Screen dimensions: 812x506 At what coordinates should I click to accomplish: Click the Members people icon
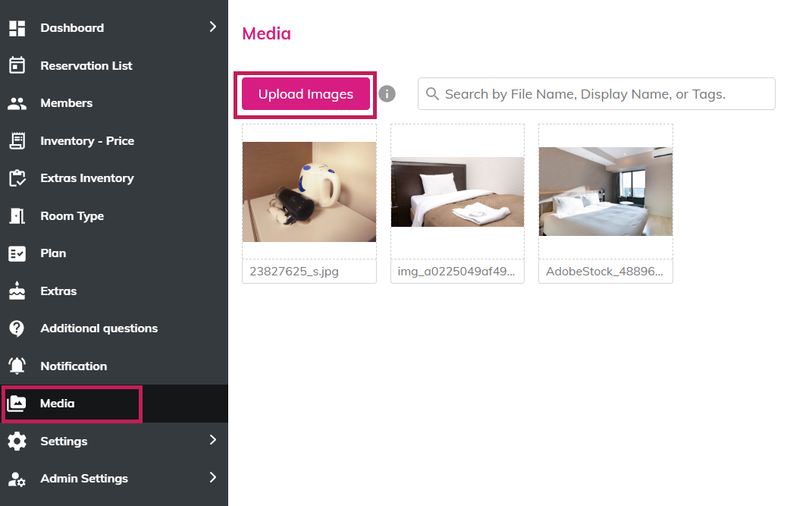[17, 103]
